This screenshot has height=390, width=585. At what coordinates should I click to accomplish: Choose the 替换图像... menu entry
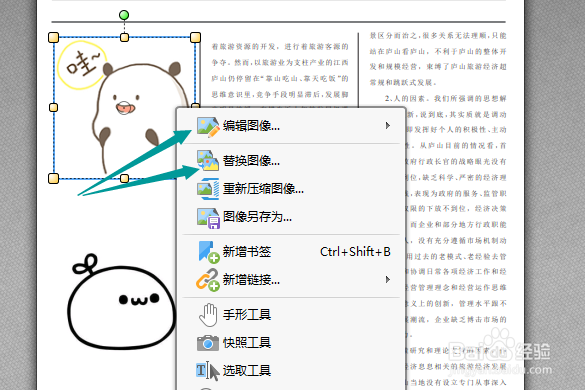(291, 160)
